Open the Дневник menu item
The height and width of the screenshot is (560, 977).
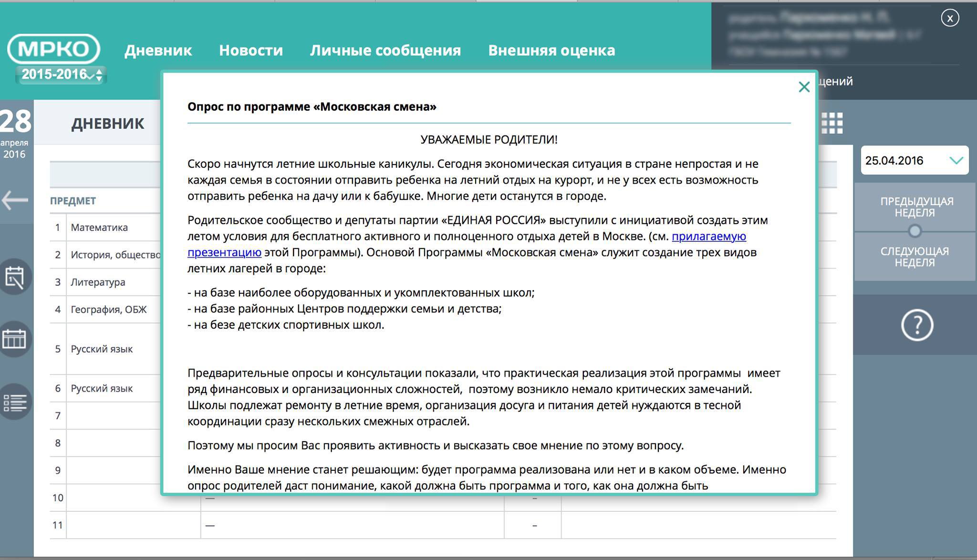(158, 50)
